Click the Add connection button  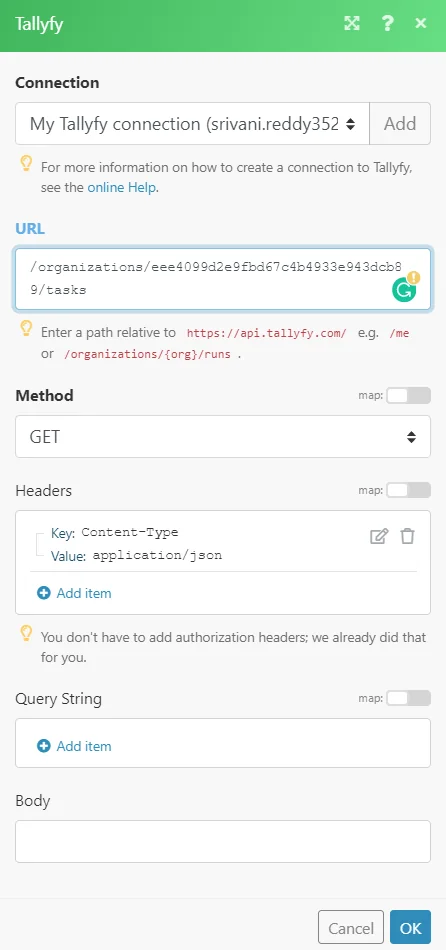coord(400,124)
